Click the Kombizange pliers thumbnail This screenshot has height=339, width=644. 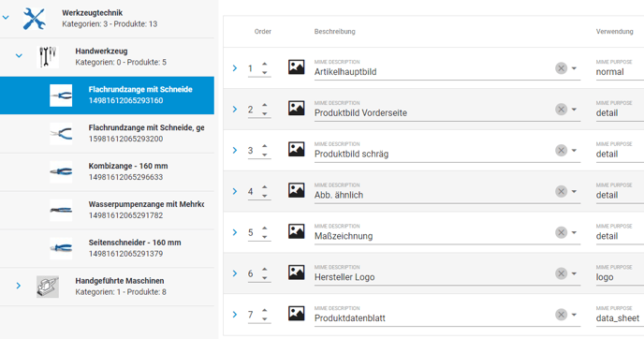[x=61, y=171]
